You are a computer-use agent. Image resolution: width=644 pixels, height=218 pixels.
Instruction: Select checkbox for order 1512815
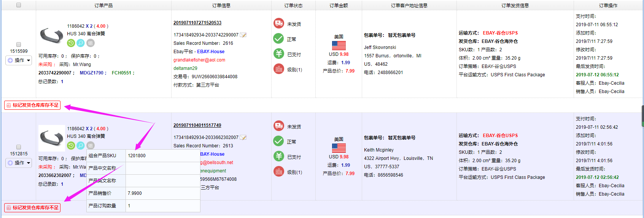point(19,147)
